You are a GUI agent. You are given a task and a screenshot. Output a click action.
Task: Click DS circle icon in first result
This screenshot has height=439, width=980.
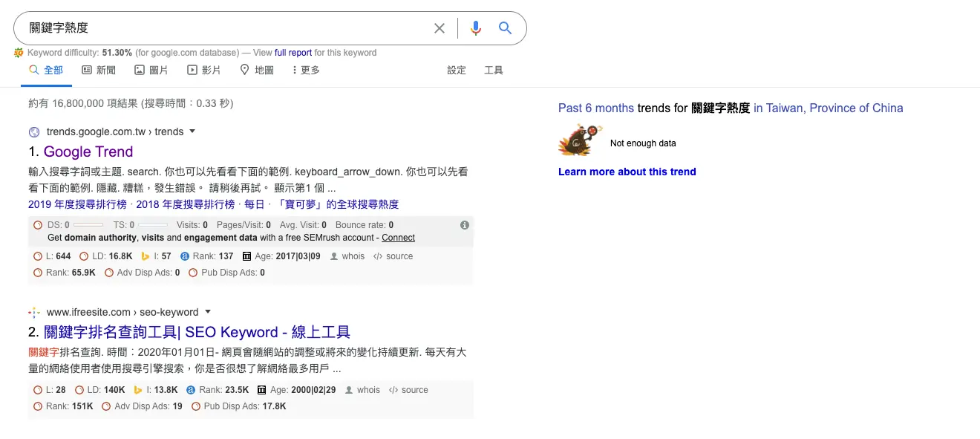tap(38, 224)
